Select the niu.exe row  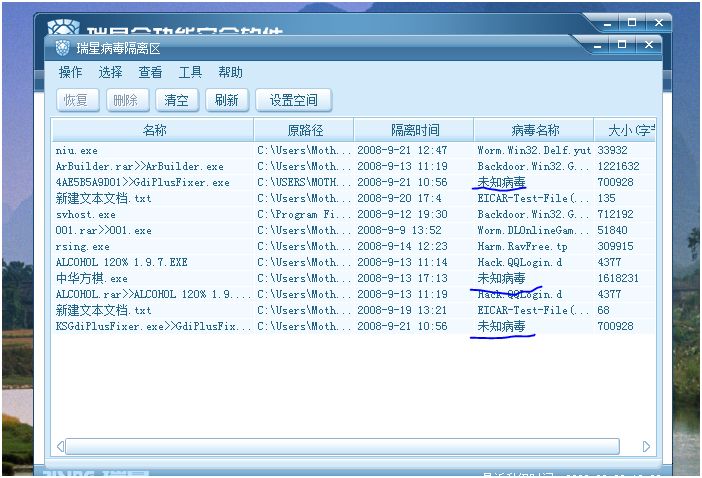point(354,150)
